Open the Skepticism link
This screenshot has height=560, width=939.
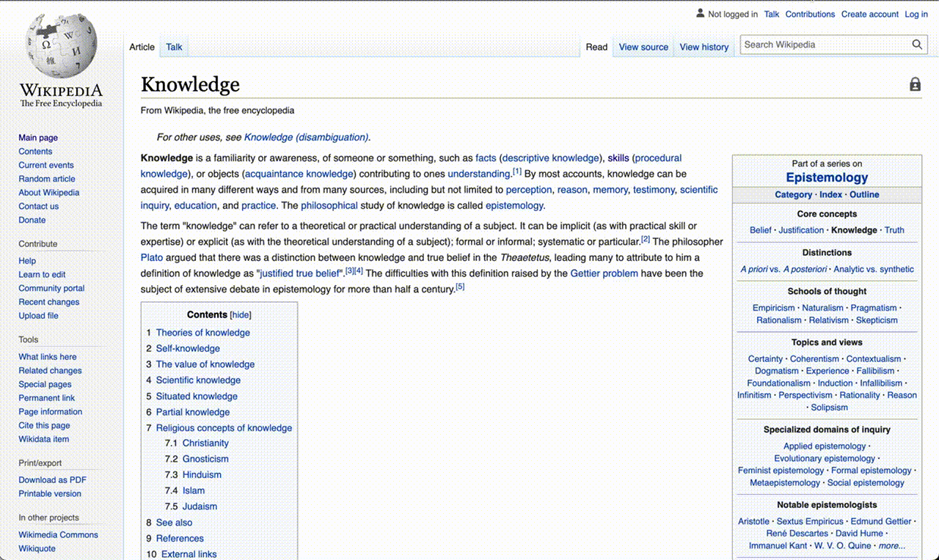coord(877,320)
